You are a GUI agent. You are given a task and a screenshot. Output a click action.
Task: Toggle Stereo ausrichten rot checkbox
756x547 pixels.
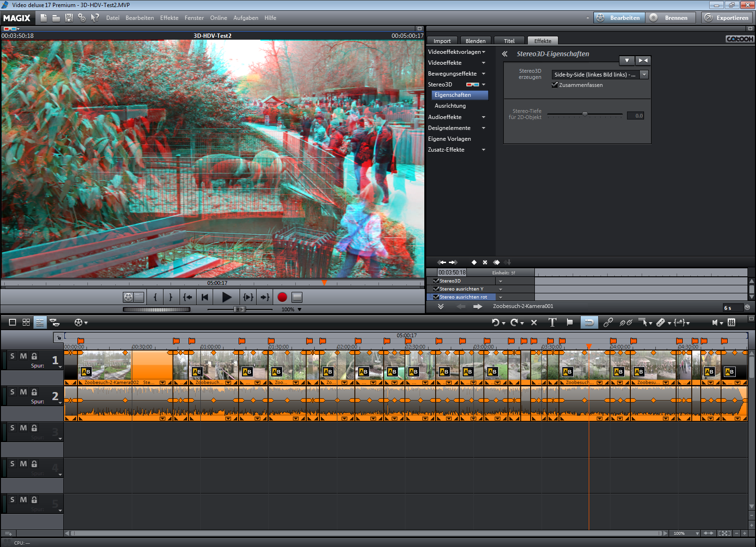tap(436, 297)
